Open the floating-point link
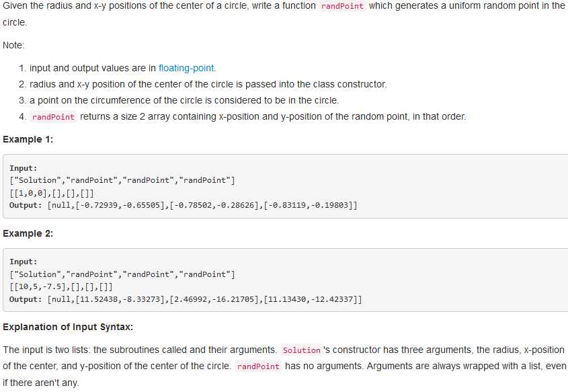This screenshot has height=392, width=568. point(187,68)
